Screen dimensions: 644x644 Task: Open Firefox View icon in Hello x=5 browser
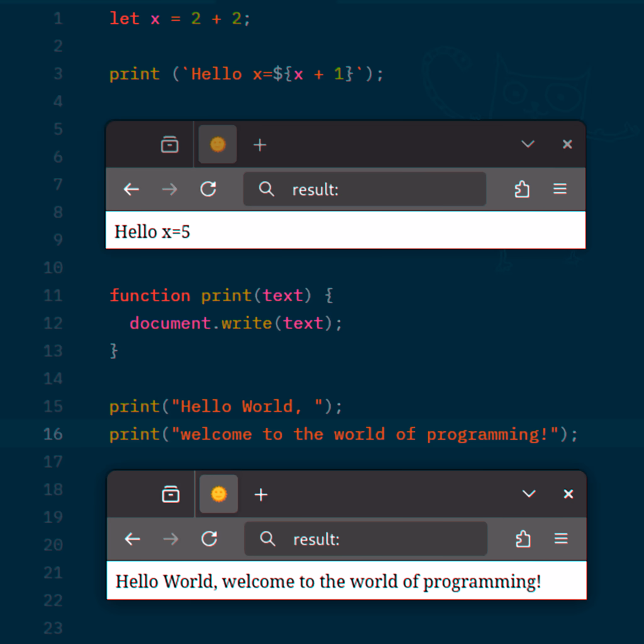coord(169,145)
